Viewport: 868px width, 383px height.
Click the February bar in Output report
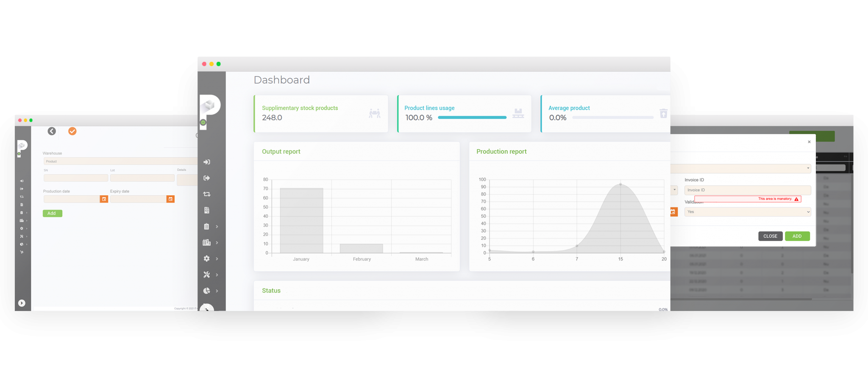(362, 248)
